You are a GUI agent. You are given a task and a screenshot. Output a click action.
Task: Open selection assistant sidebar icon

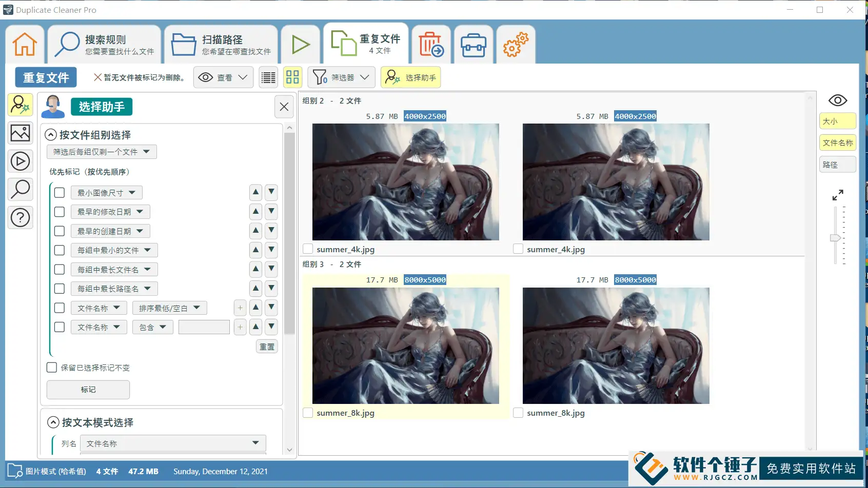tap(21, 105)
